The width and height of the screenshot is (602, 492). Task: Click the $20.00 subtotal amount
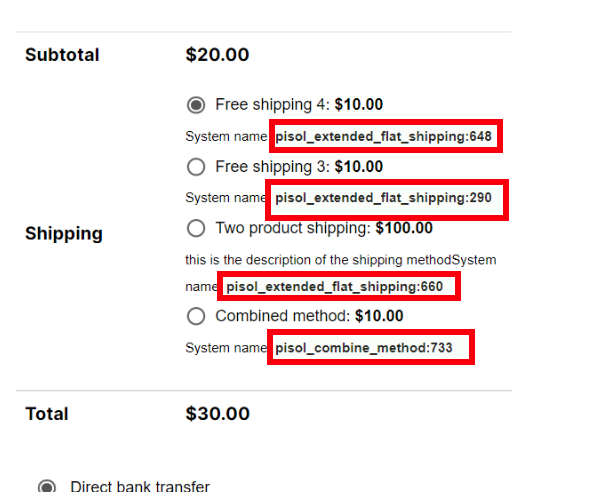(217, 55)
